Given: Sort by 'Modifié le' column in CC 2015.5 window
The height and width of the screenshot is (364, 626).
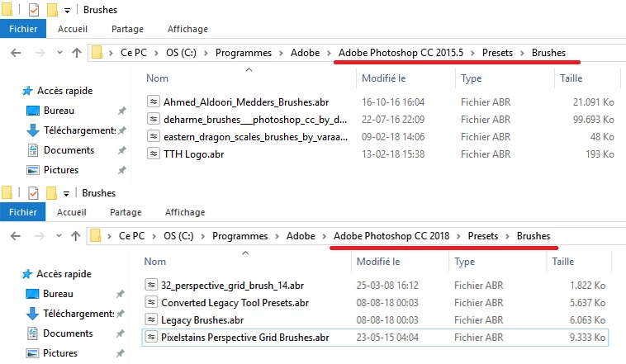Looking at the screenshot, I should click(x=384, y=78).
